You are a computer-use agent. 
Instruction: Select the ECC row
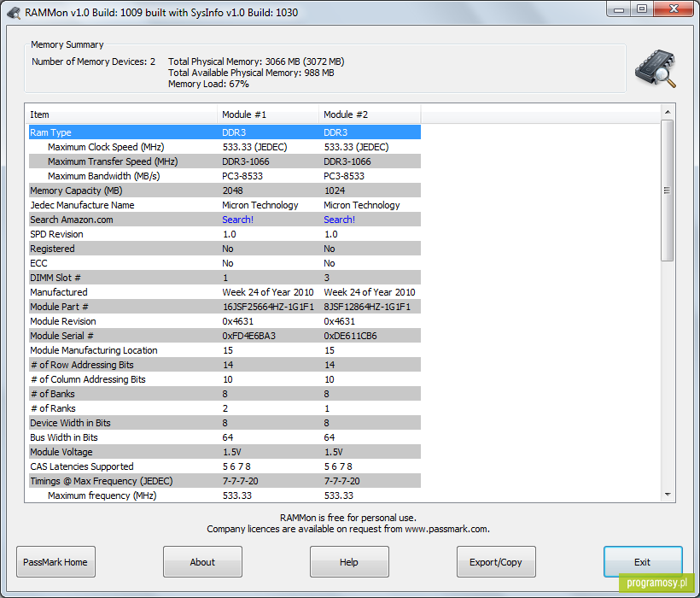coord(225,263)
